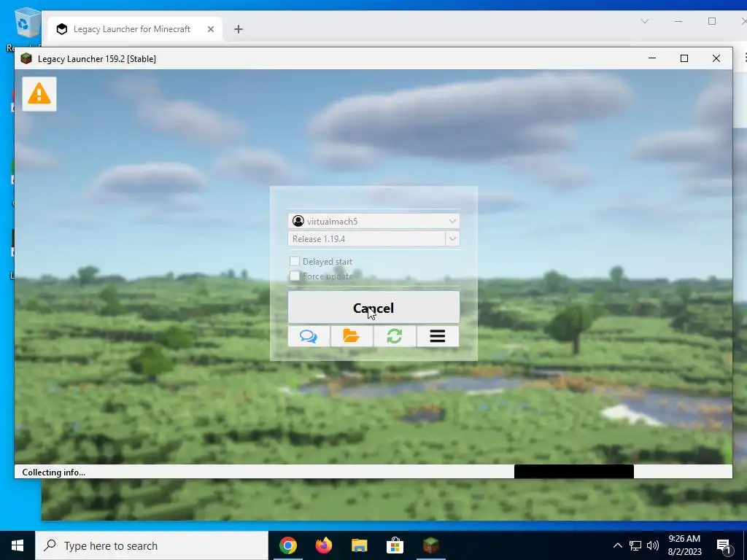Image resolution: width=747 pixels, height=560 pixels.
Task: Expand the virtualmach5 account dropdown
Action: pyautogui.click(x=452, y=221)
